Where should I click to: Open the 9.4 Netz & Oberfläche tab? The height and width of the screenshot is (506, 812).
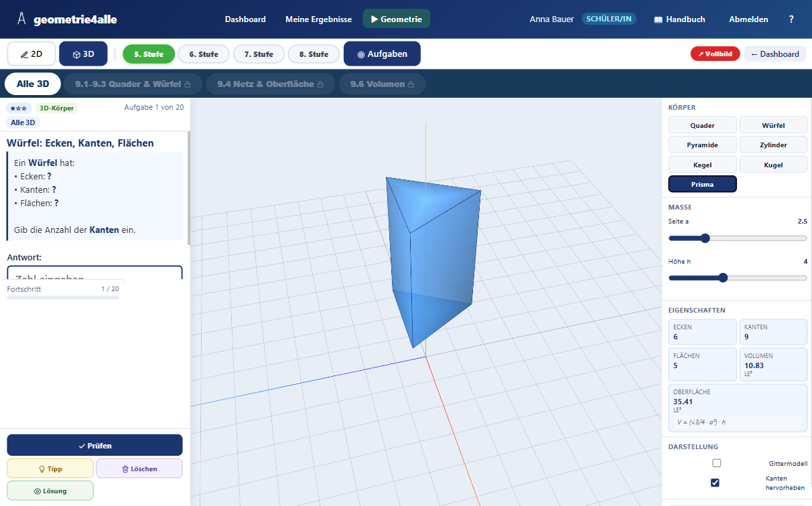(270, 84)
